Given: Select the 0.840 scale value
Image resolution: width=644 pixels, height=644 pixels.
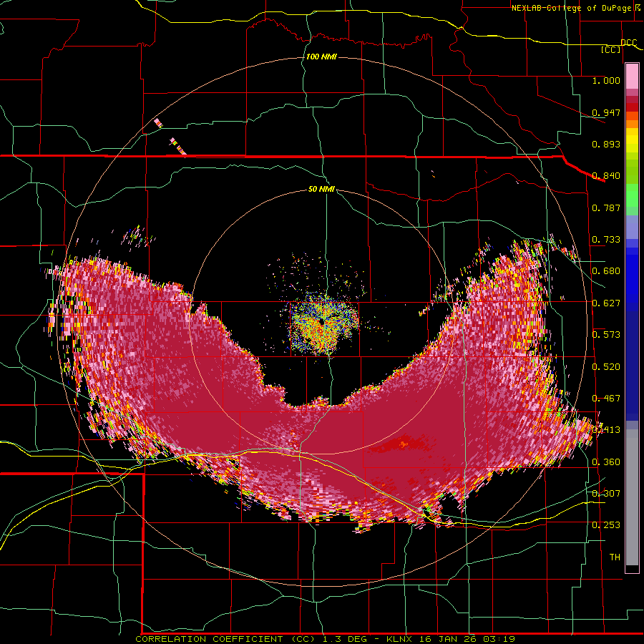Looking at the screenshot, I should coord(606,176).
